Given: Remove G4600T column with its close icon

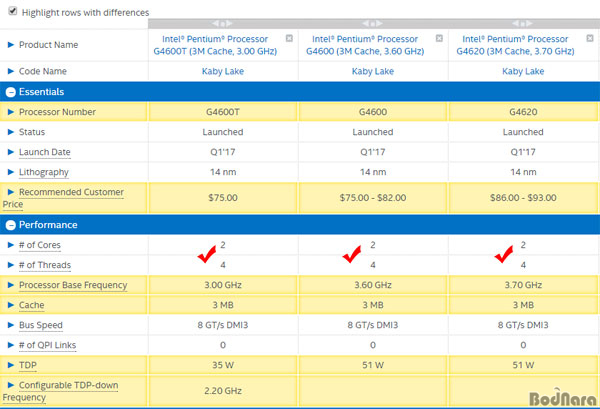Looking at the screenshot, I should pyautogui.click(x=289, y=38).
